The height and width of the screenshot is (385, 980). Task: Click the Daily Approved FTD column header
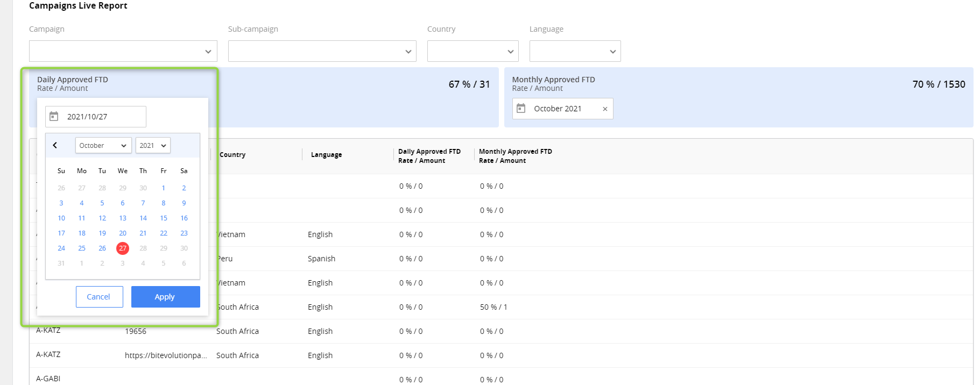point(429,156)
